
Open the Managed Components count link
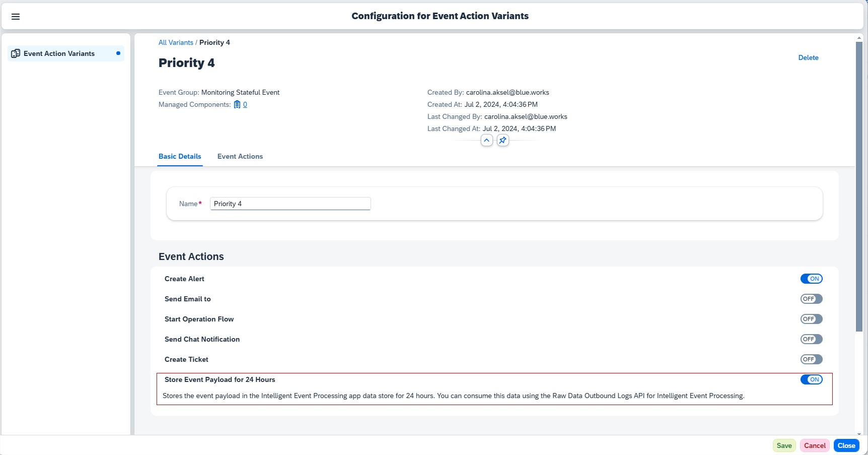245,105
